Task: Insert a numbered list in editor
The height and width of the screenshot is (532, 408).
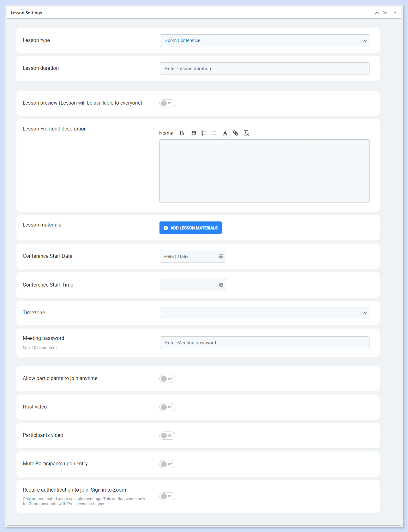Action: coord(204,133)
